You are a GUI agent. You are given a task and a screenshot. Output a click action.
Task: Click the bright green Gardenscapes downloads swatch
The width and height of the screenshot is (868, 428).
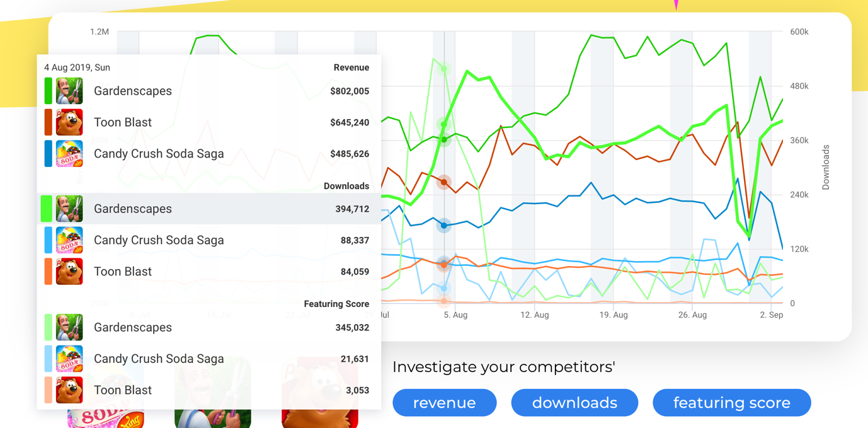[47, 209]
